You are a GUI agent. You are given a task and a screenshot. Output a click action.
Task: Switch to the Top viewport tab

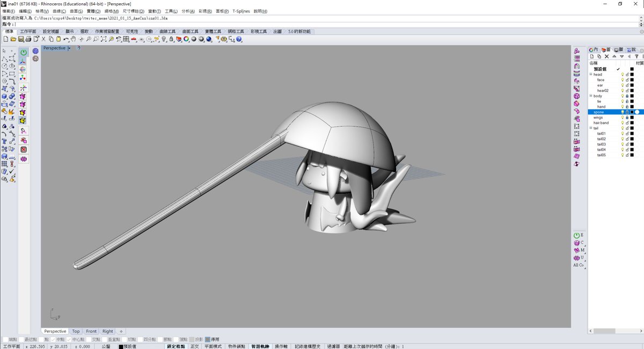tap(76, 331)
